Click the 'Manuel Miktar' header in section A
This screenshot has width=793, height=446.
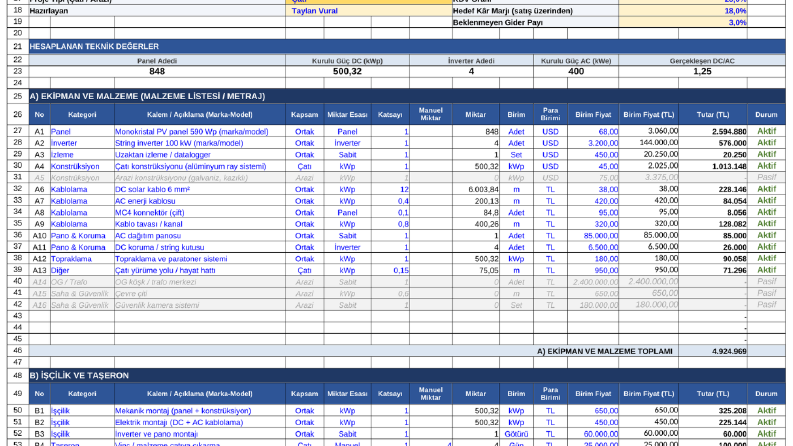[430, 114]
